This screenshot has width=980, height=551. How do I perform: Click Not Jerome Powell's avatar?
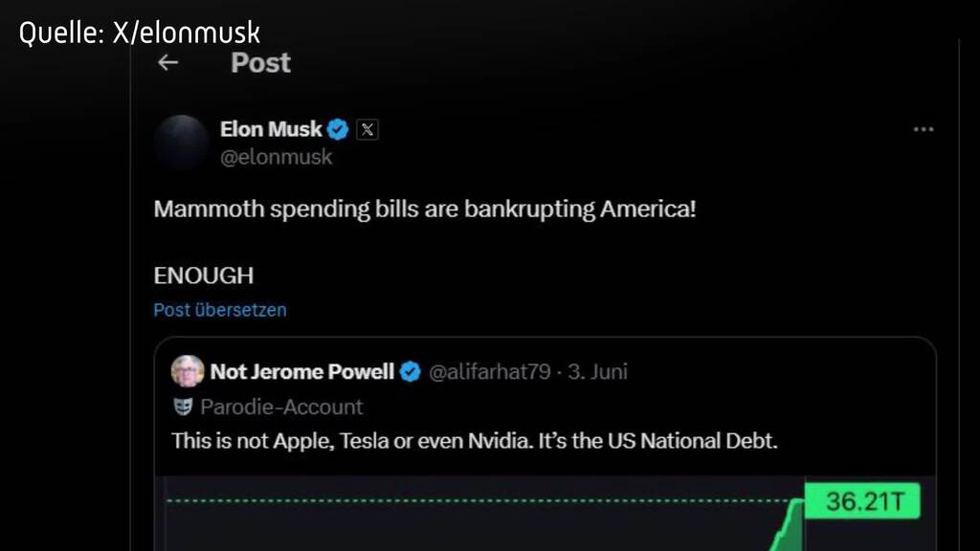(188, 371)
